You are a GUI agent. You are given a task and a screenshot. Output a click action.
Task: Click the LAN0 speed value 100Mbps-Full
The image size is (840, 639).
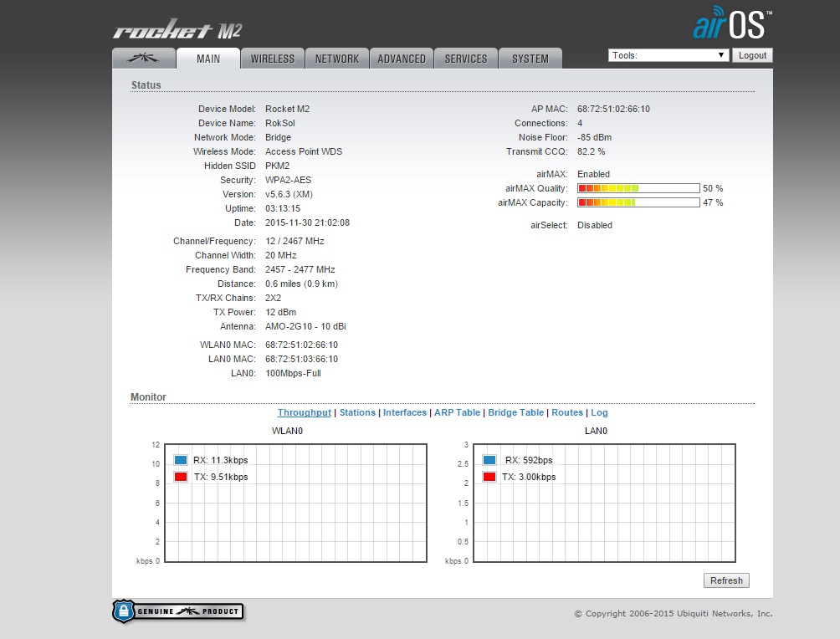293,373
